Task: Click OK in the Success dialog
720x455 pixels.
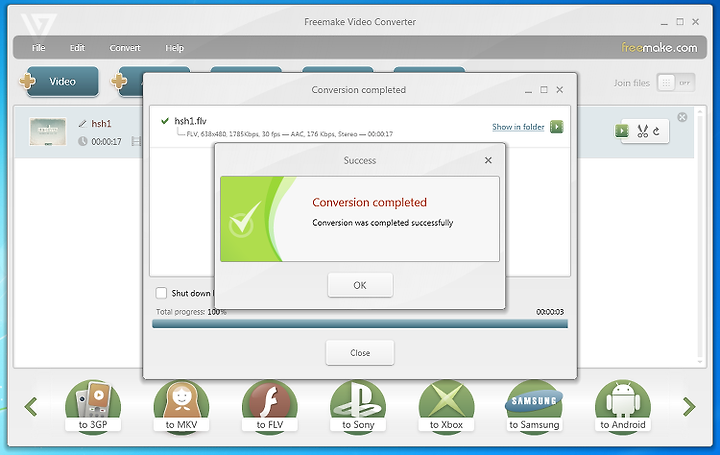Action: [360, 285]
